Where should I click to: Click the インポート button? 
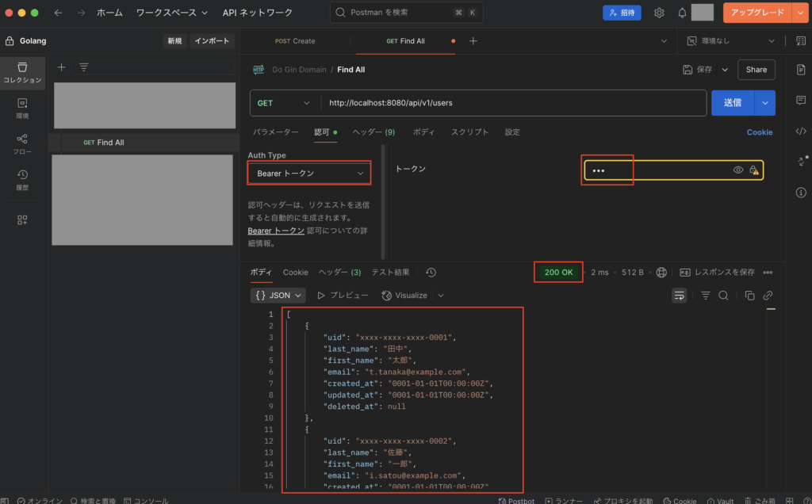212,41
